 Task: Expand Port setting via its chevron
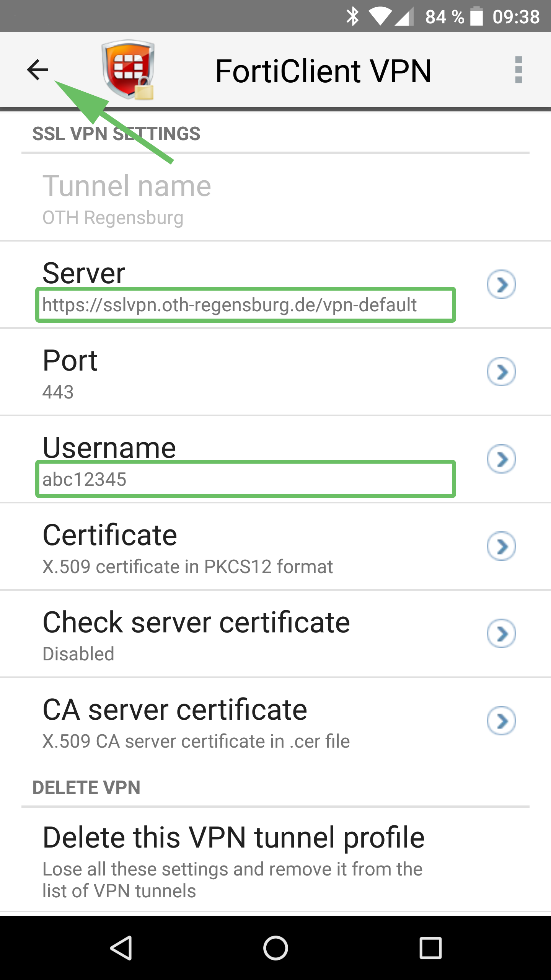pos(501,372)
